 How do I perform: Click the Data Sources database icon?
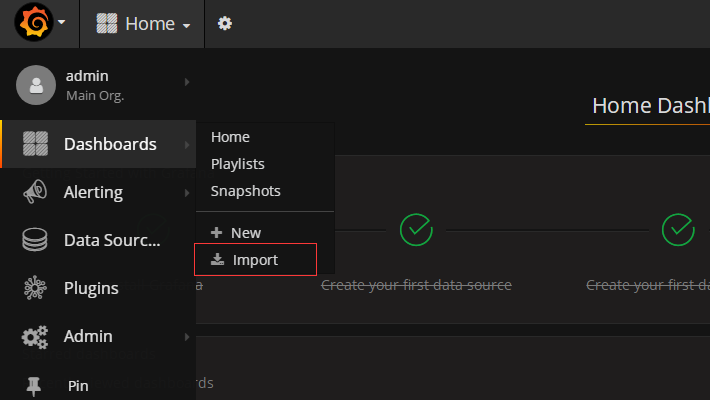(x=35, y=240)
